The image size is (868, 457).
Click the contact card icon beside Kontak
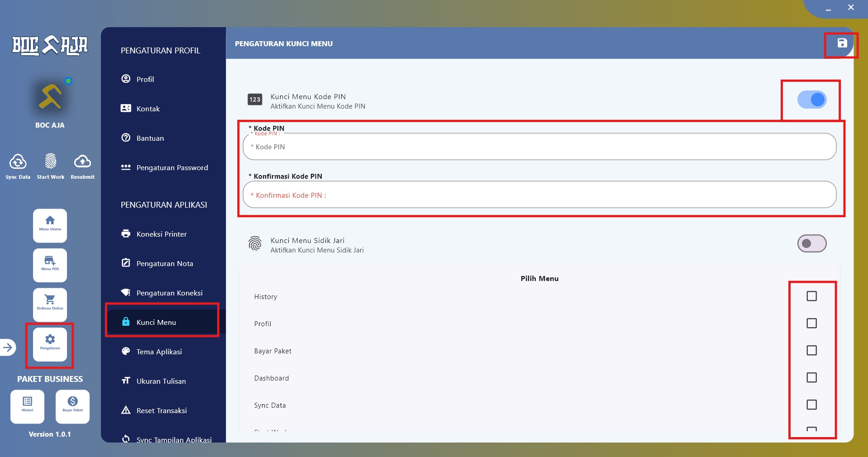click(126, 108)
